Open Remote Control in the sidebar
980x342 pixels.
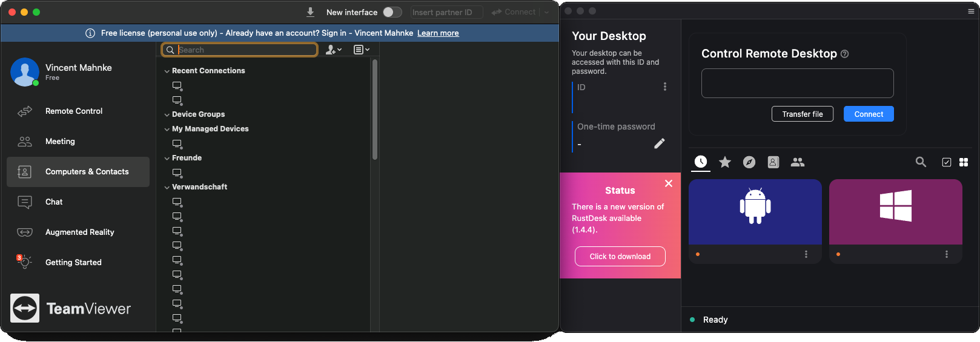[x=74, y=111]
